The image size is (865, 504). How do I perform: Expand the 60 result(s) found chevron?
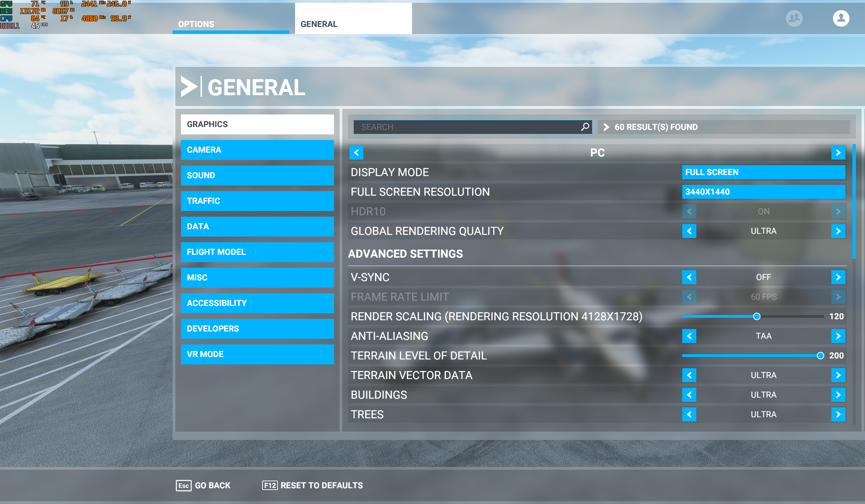pyautogui.click(x=606, y=127)
